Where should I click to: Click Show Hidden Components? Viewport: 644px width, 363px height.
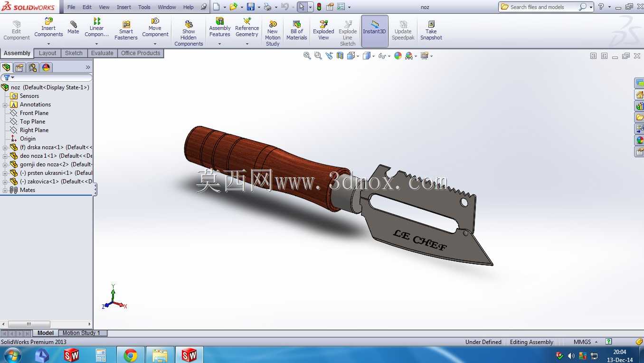(189, 33)
